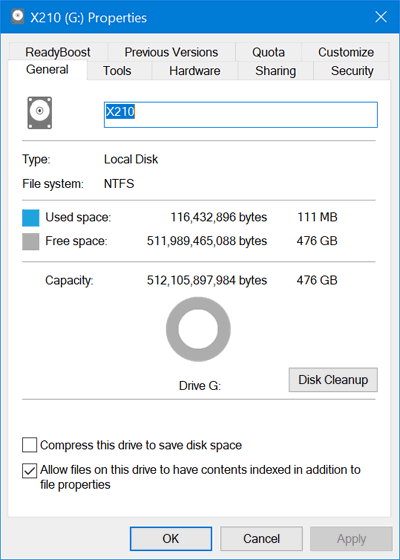View the Security tab
400x560 pixels.
pos(352,71)
